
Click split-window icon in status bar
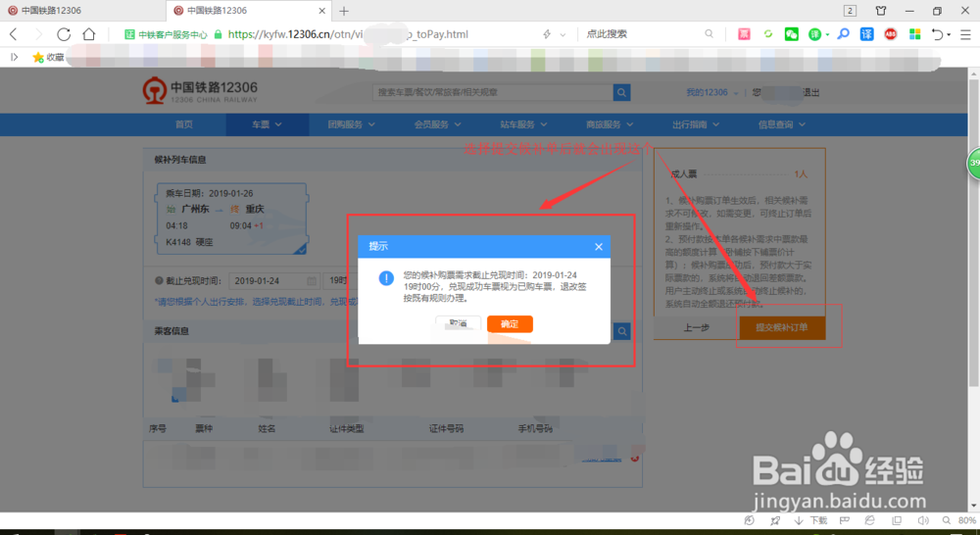point(897,520)
